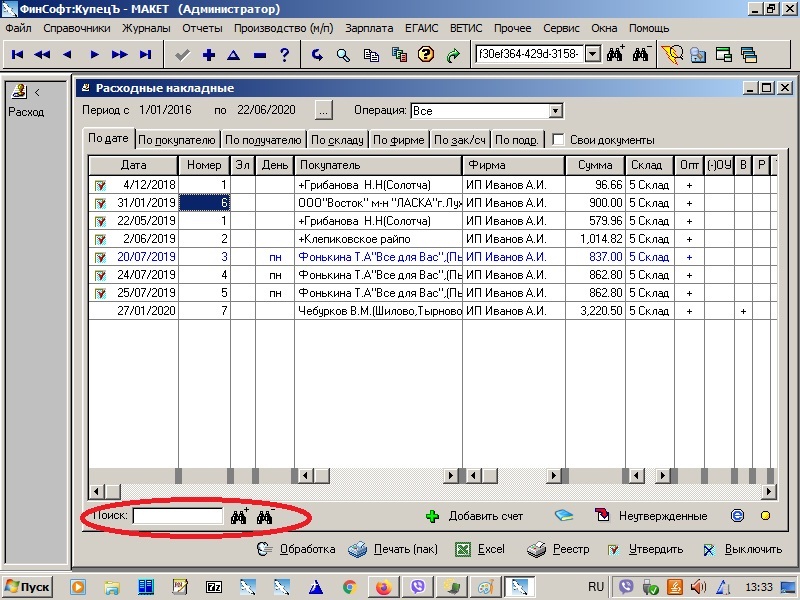The width and height of the screenshot is (800, 600).
Task: Switch to По фирме tab
Action: coord(398,140)
